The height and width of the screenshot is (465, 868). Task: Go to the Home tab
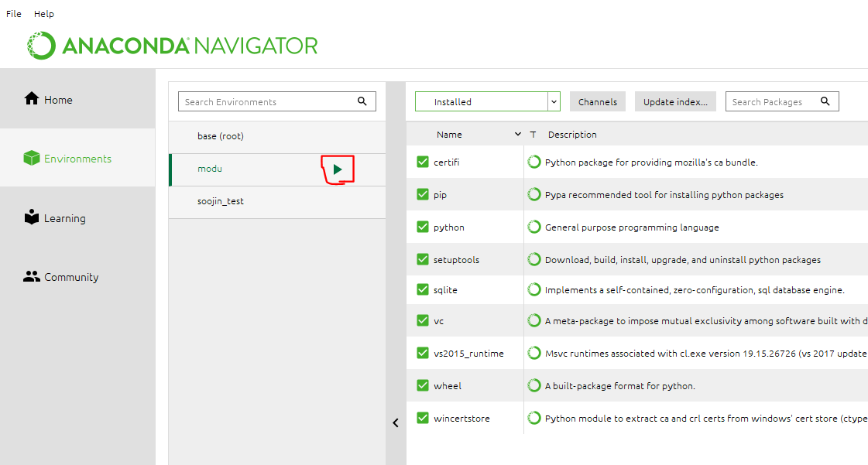77,99
